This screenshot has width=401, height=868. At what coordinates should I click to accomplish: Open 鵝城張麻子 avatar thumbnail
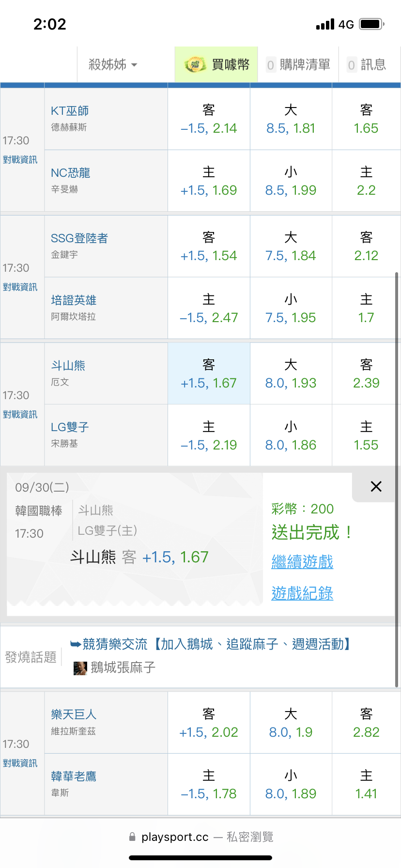[x=80, y=668]
